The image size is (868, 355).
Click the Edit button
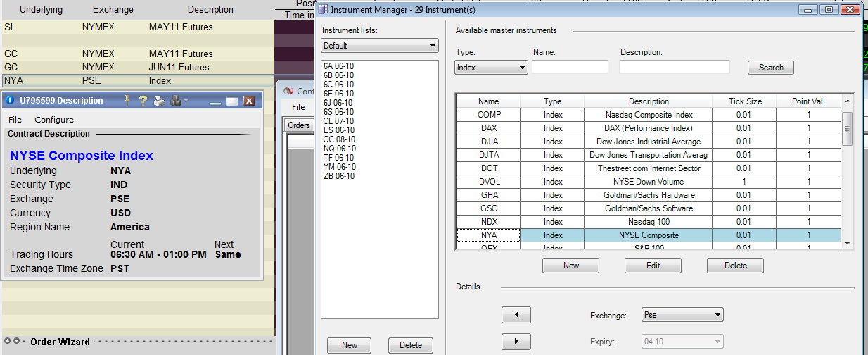tap(653, 266)
